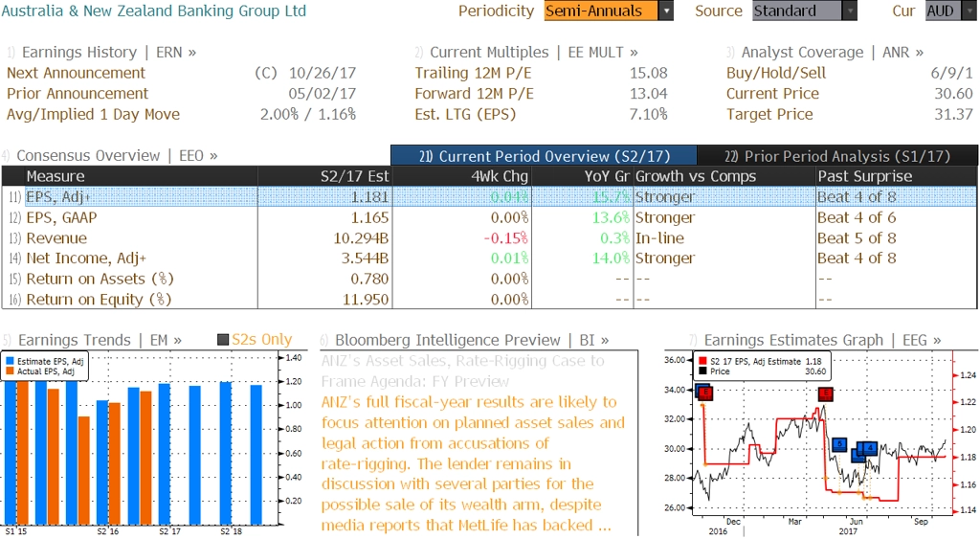Click the Next Announcement date 10/26/17
The width and height of the screenshot is (980, 539).
click(x=323, y=73)
